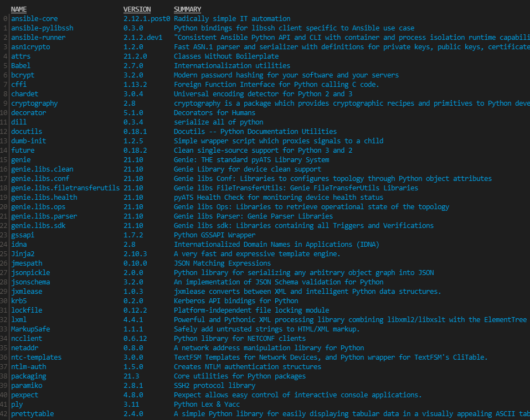Select the jsonschema package name
Screen dimensions: 530x420
[x=30, y=282]
